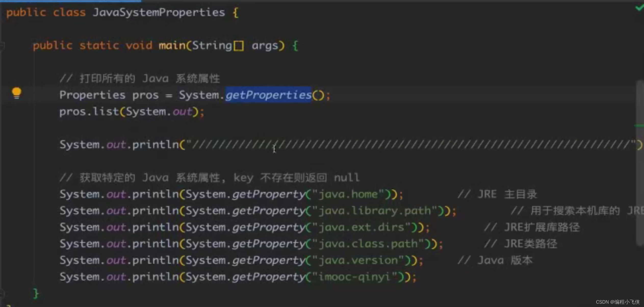The image size is (644, 307).
Task: Click the comment JRE 主目录
Action: point(497,194)
